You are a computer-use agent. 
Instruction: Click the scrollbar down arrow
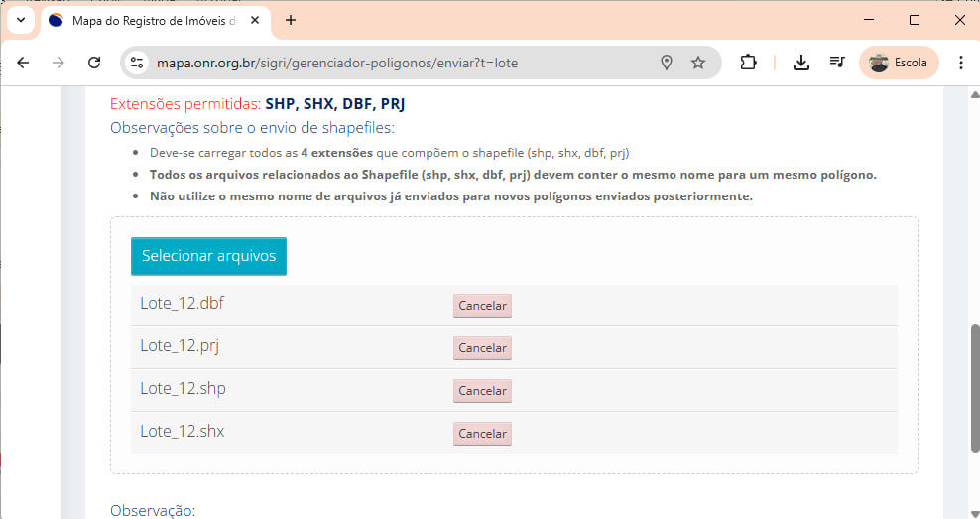click(x=975, y=513)
